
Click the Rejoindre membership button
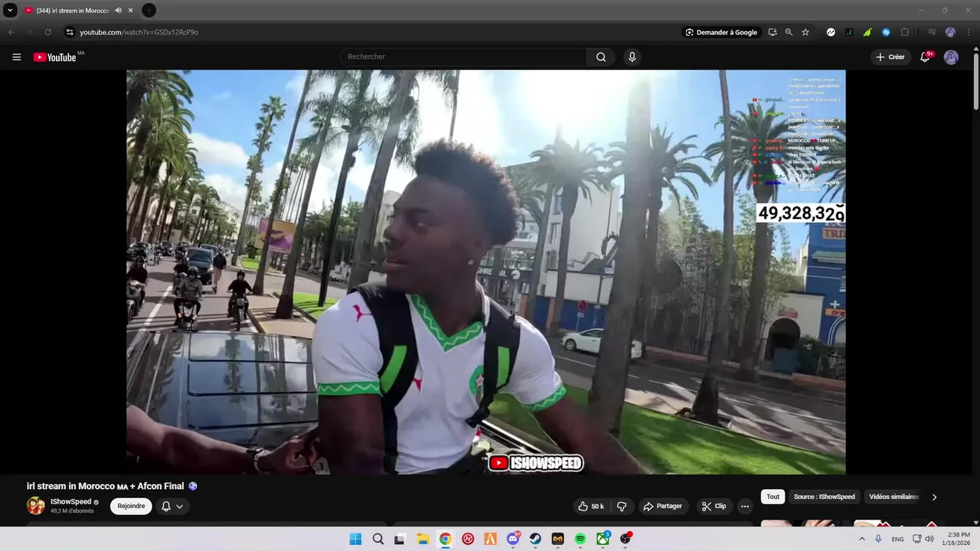[x=131, y=506]
